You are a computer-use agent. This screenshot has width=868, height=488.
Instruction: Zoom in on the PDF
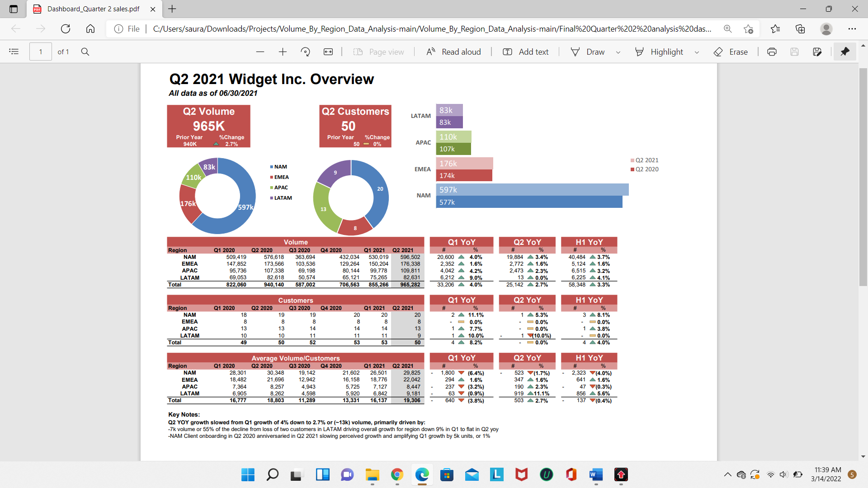283,52
